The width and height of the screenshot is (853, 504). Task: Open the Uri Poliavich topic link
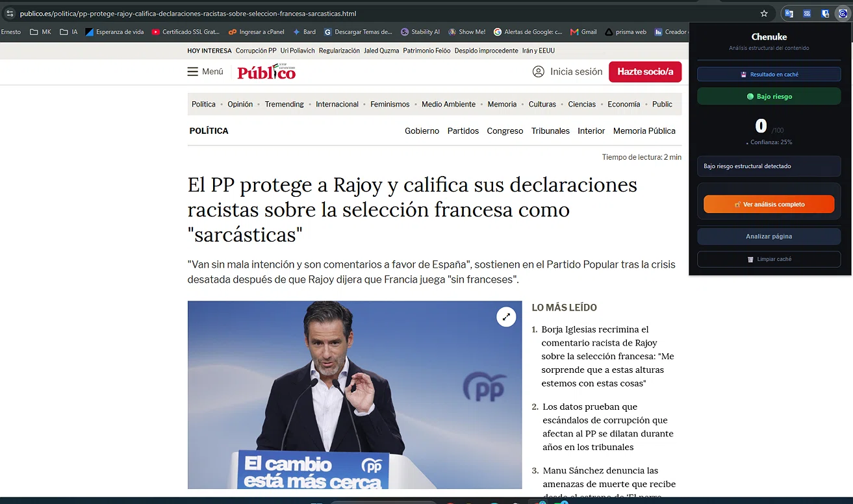(298, 51)
